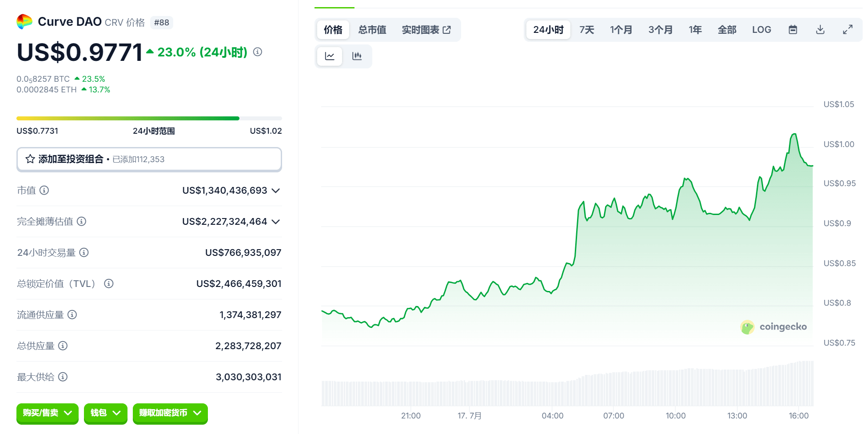Screen dimensions: 868x434
Task: Click the US$2,466,459,301 TVL value
Action: tap(239, 284)
